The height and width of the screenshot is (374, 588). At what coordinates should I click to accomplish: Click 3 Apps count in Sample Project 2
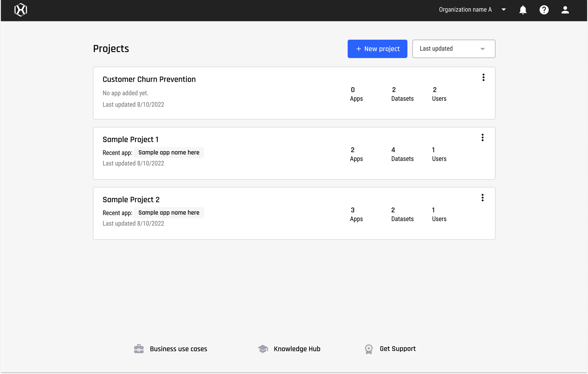pyautogui.click(x=356, y=215)
